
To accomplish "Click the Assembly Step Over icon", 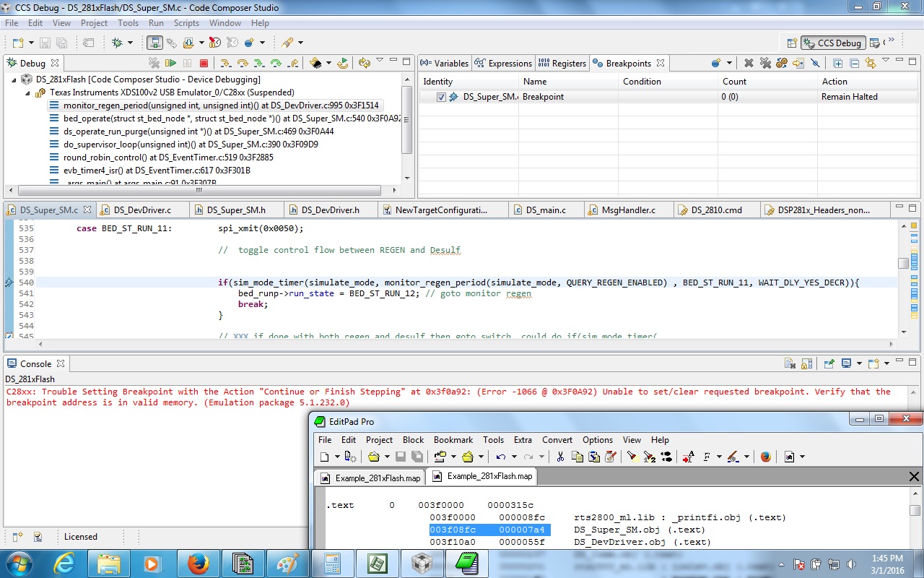I will (275, 64).
